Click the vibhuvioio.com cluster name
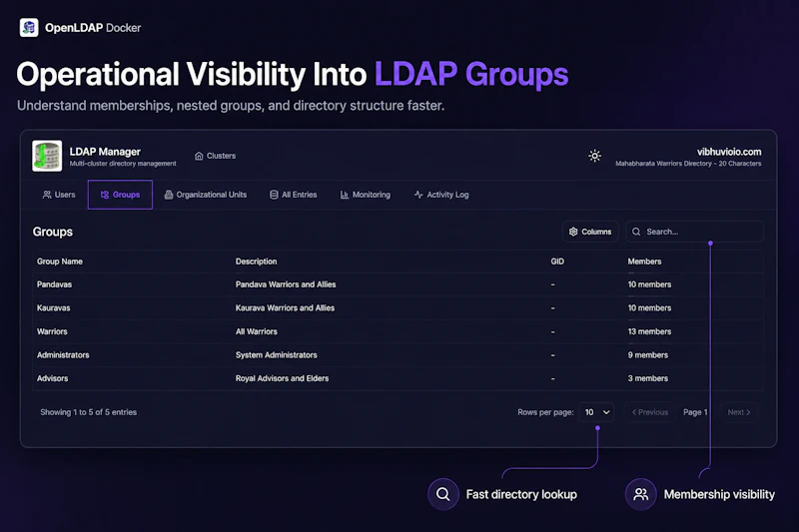 coord(729,152)
